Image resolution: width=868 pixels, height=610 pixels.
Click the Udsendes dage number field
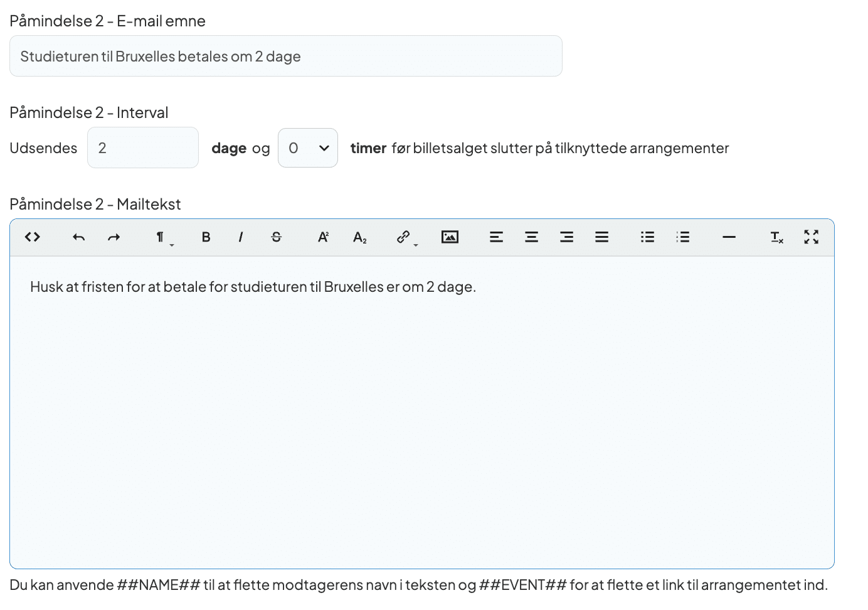143,148
